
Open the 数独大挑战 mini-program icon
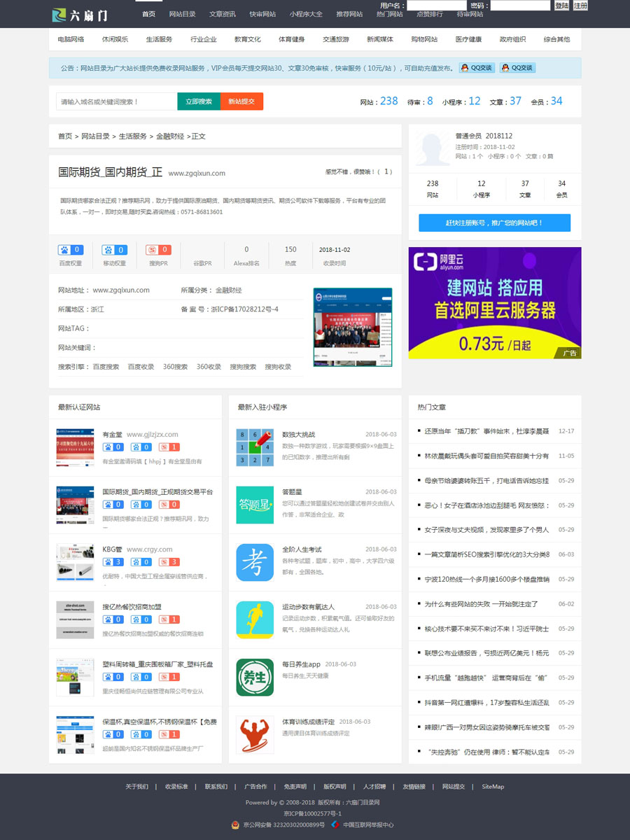coord(255,447)
